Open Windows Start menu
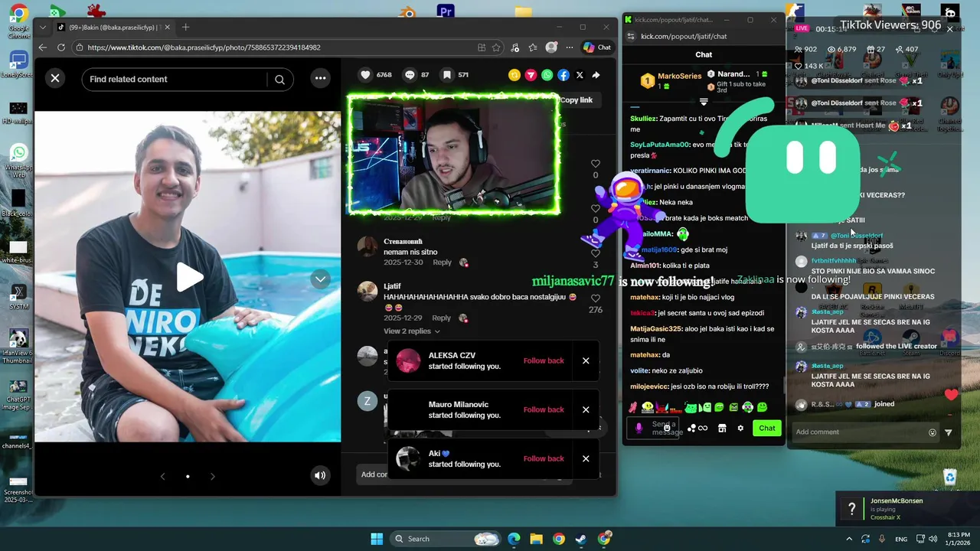The height and width of the screenshot is (551, 980). pos(377,539)
